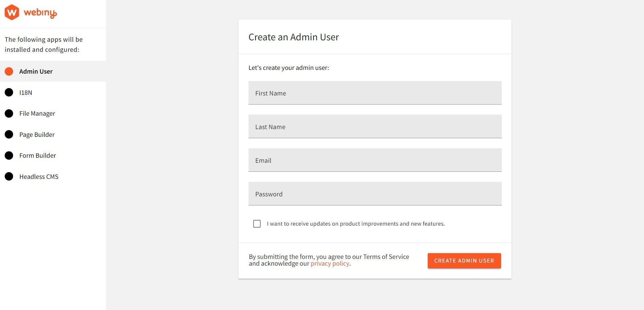Click the Webiny wordmark text logo

(x=40, y=13)
